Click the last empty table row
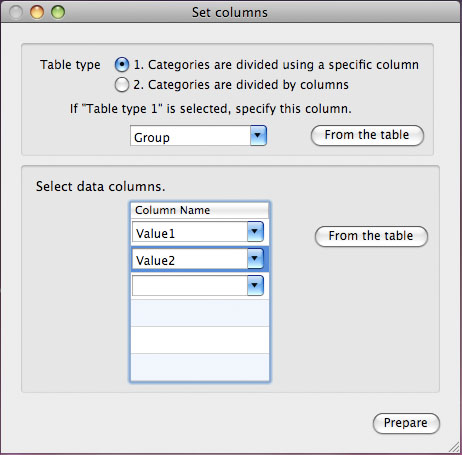The height and width of the screenshot is (455, 462). point(200,367)
